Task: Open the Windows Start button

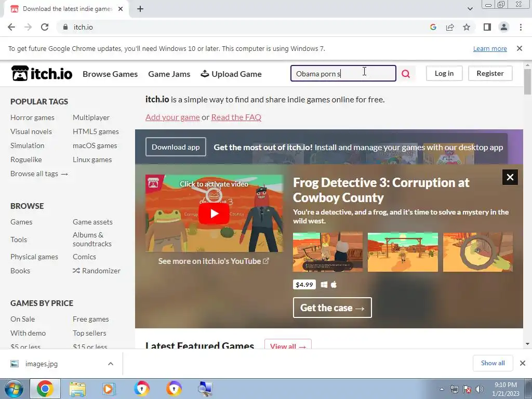Action: [x=14, y=389]
